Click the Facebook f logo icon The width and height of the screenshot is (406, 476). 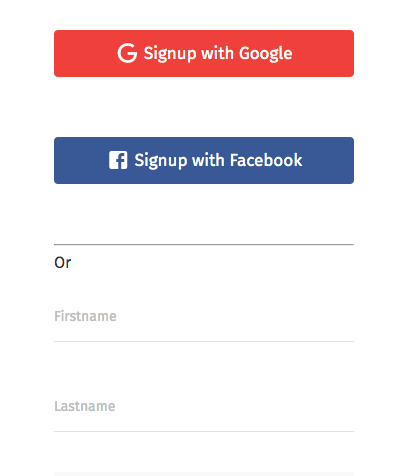[x=118, y=160]
